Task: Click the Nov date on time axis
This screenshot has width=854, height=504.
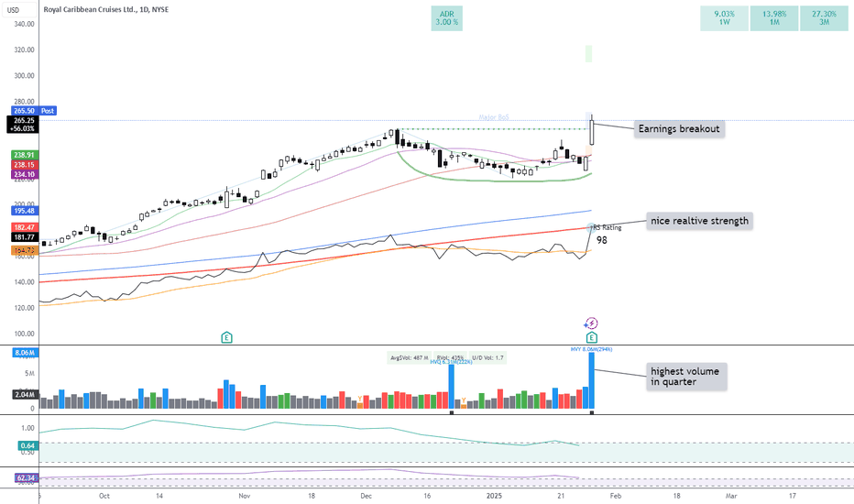Action: [x=245, y=496]
